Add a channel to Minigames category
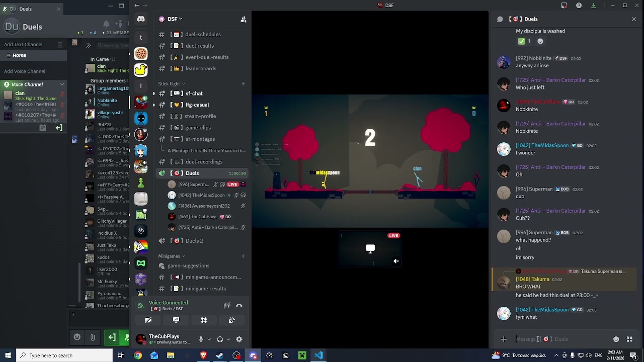 243,256
